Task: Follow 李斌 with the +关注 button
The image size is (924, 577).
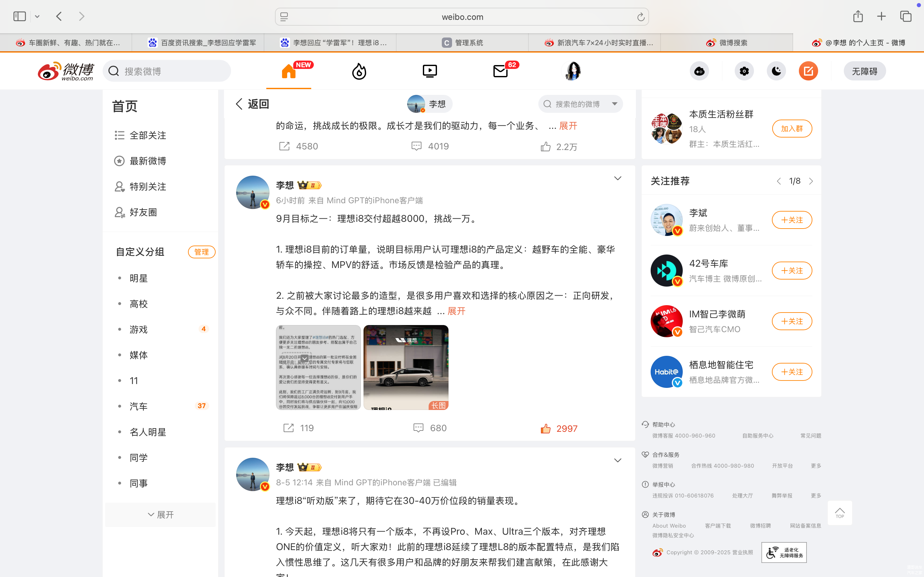Action: pos(792,220)
